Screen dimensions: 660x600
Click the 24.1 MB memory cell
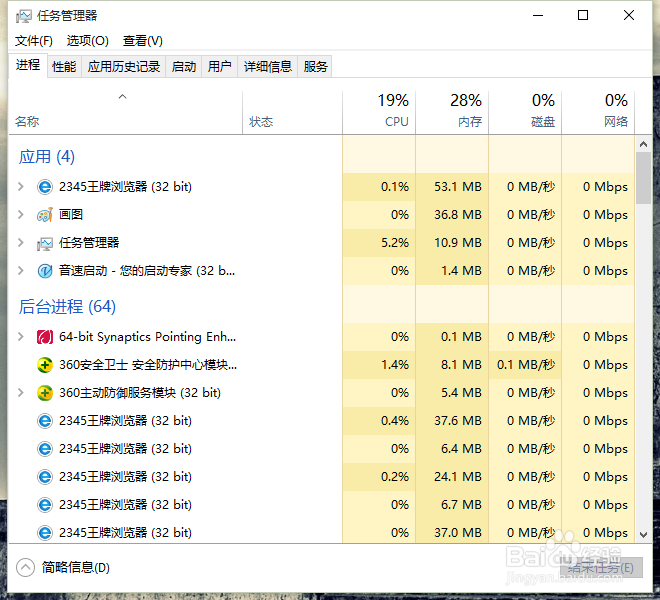[x=452, y=477]
